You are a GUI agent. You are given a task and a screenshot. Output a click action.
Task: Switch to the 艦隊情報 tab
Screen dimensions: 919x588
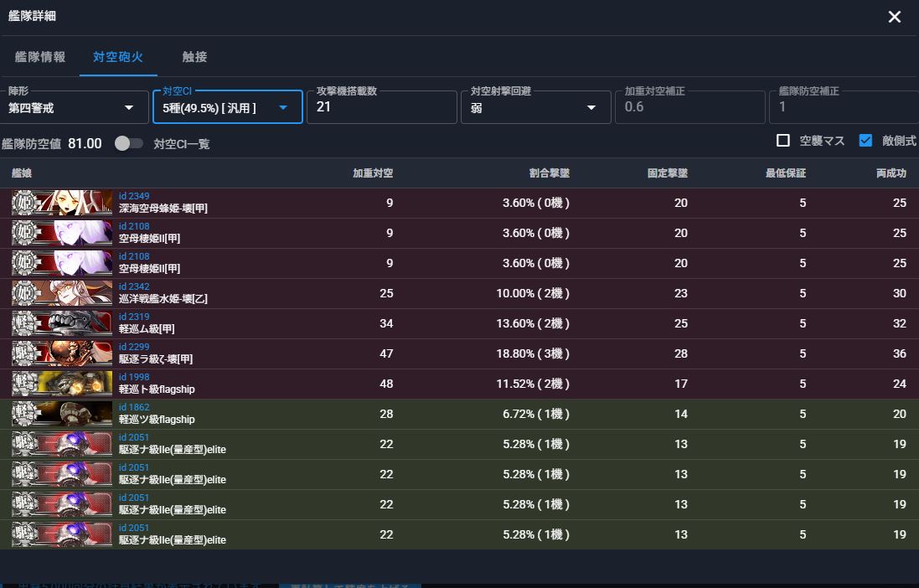[40, 57]
